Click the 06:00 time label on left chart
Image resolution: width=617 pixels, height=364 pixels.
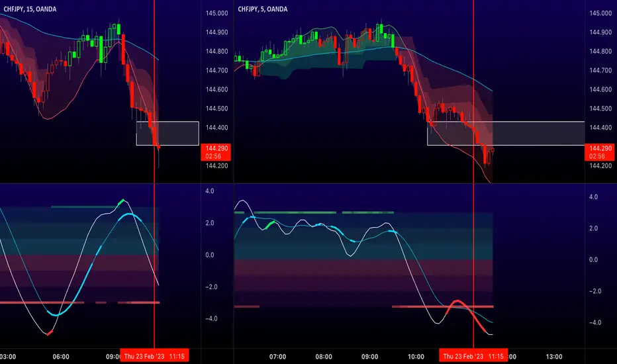(x=61, y=357)
